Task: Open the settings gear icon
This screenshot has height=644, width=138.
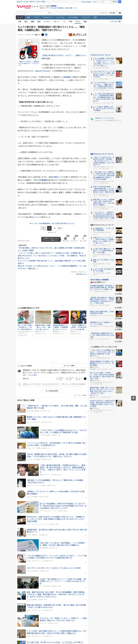Action: click(x=120, y=13)
